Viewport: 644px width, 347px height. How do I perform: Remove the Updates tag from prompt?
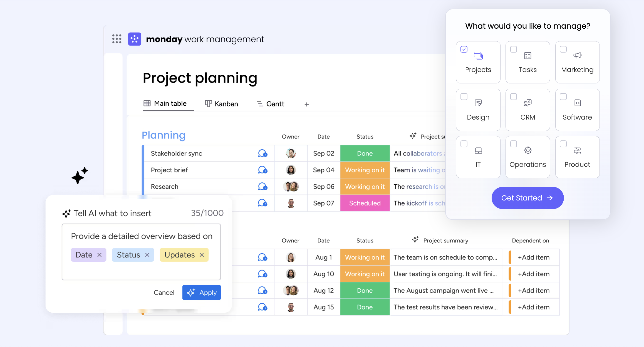pos(202,255)
